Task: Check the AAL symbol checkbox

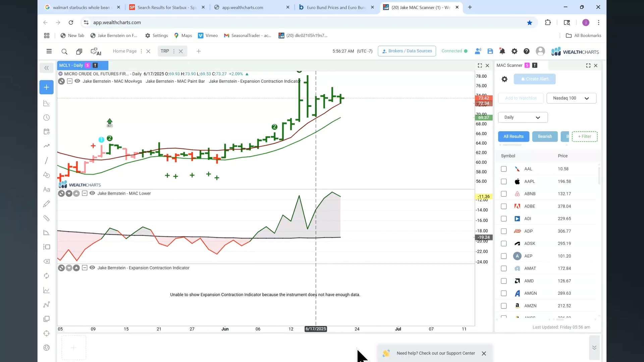Action: (504, 169)
